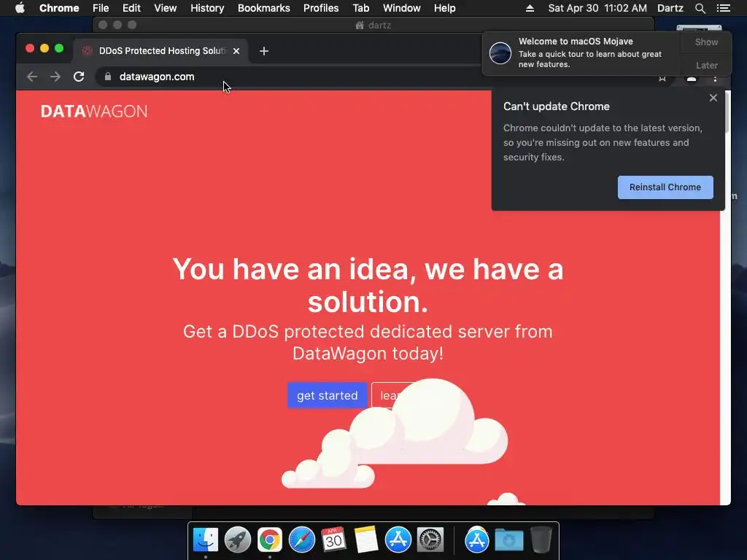Open Launchpad rocket in the Dock
This screenshot has width=747, height=560.
(x=238, y=540)
